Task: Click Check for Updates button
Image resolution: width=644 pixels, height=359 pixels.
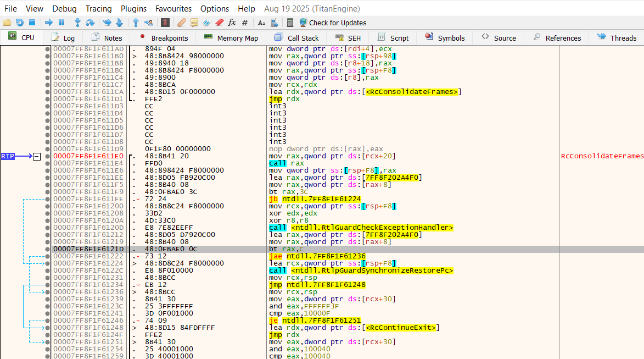Action: click(333, 23)
